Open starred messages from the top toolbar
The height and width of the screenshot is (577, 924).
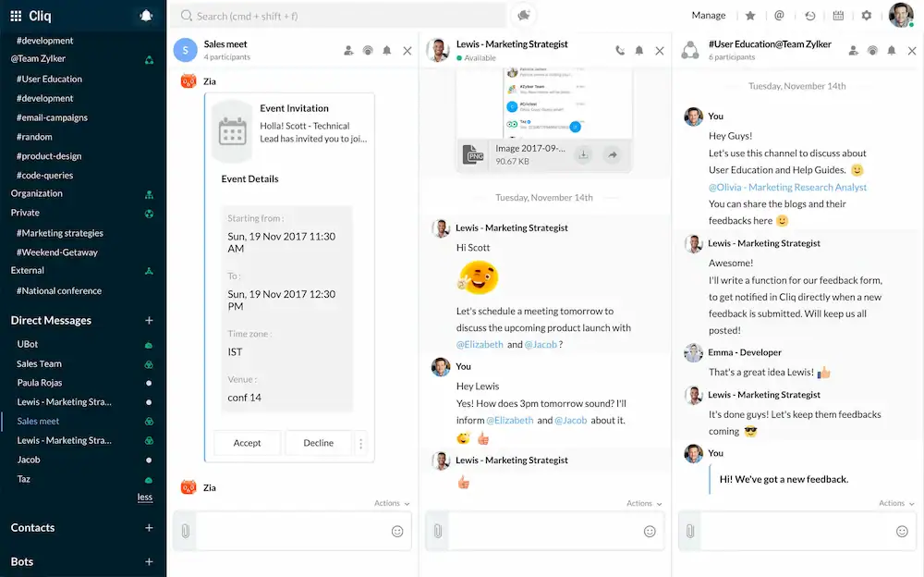[x=749, y=16]
